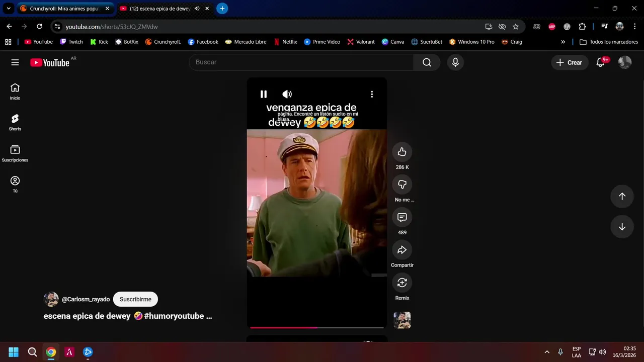Open a new browser tab

tap(222, 9)
